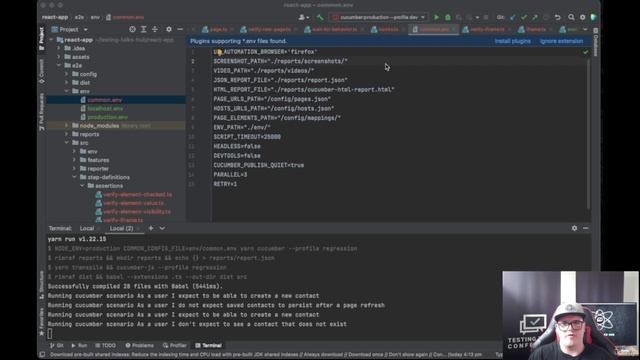640x360 pixels.
Task: Click the colorful shield icon at top right
Action: coord(593,18)
